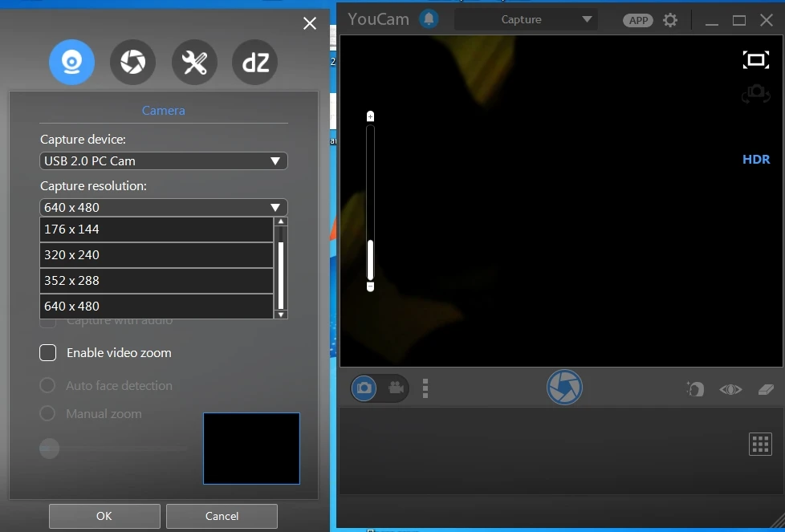The width and height of the screenshot is (785, 532).
Task: Take a snapshot with the shutter button
Action: (x=564, y=388)
